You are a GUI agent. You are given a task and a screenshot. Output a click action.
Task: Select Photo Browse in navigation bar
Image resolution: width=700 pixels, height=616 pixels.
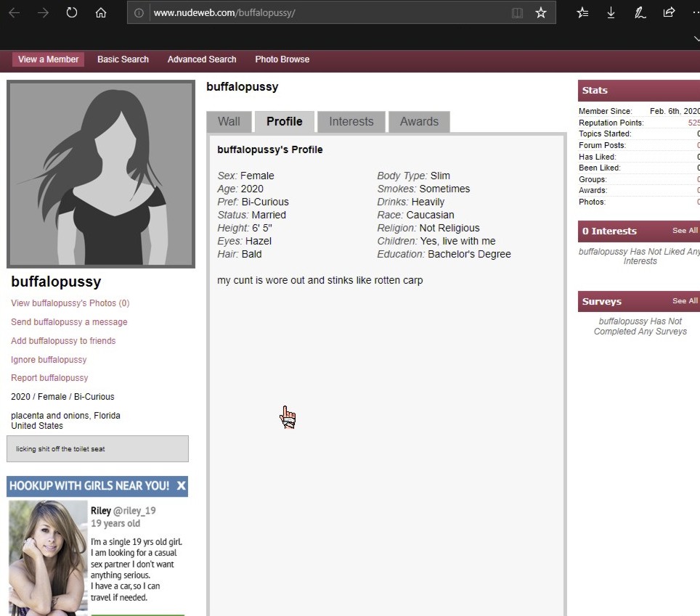pyautogui.click(x=282, y=59)
